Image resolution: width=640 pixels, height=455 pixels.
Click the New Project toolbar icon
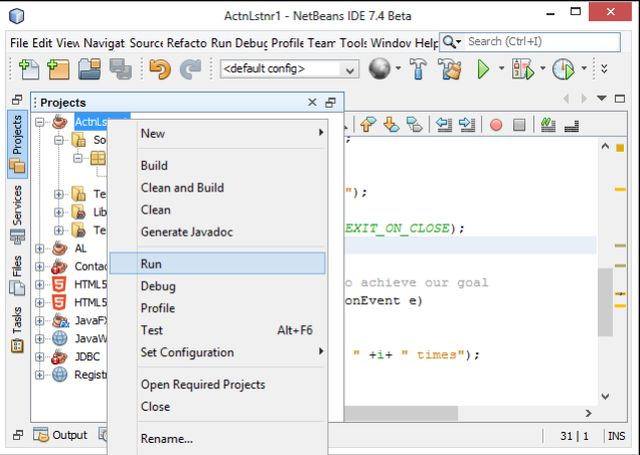(x=58, y=69)
